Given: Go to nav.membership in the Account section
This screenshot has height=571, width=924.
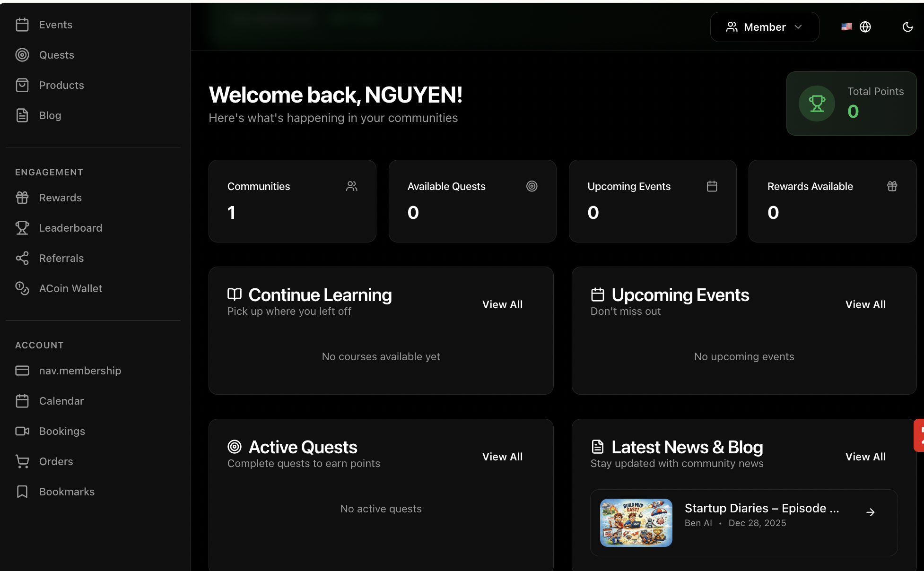Looking at the screenshot, I should pyautogui.click(x=79, y=371).
